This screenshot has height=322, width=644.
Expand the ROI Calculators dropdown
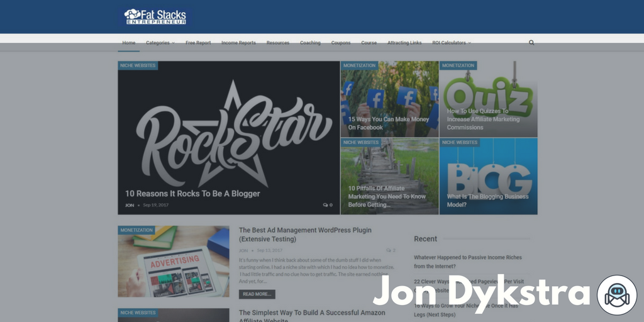point(452,43)
